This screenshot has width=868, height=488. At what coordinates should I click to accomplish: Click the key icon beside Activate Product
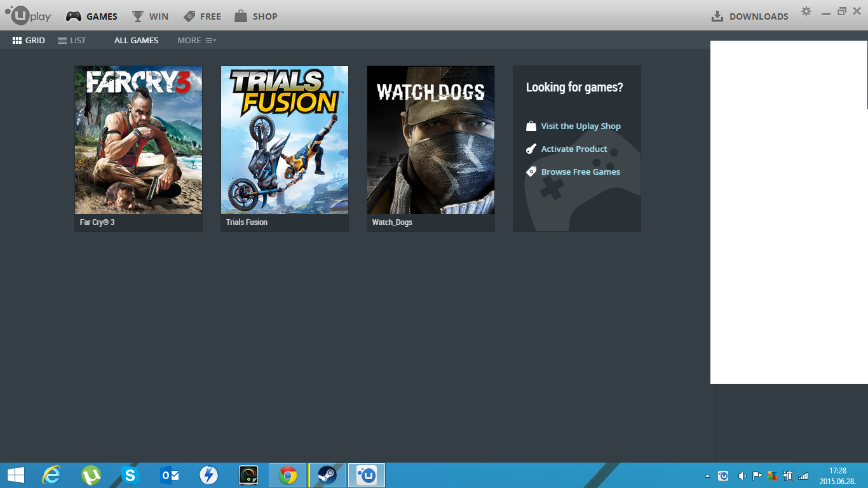point(531,149)
